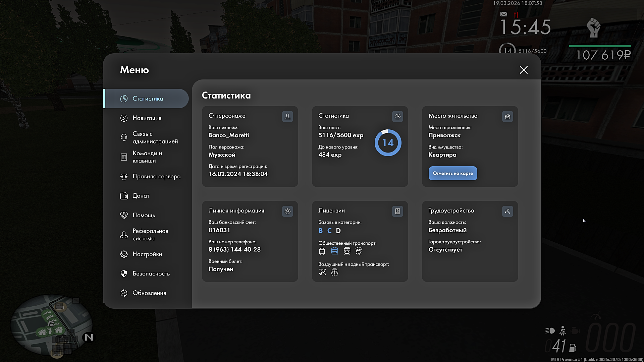Click the envelope mail icon near the clock
This screenshot has width=644, height=362.
pos(504,14)
